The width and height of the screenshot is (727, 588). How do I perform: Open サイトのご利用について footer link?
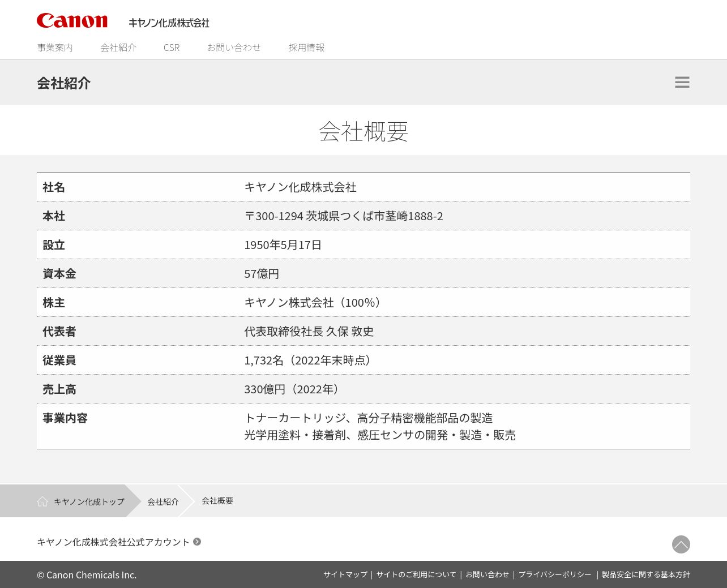tap(416, 574)
